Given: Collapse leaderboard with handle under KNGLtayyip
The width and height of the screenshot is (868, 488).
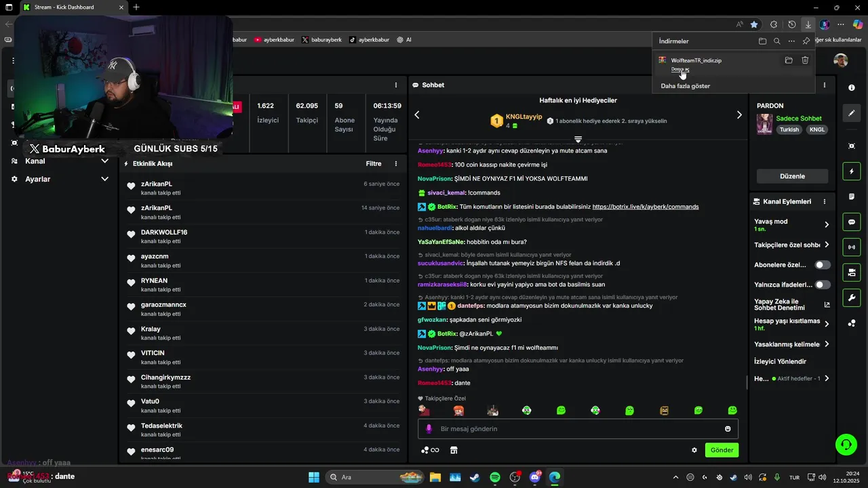Looking at the screenshot, I should [578, 139].
